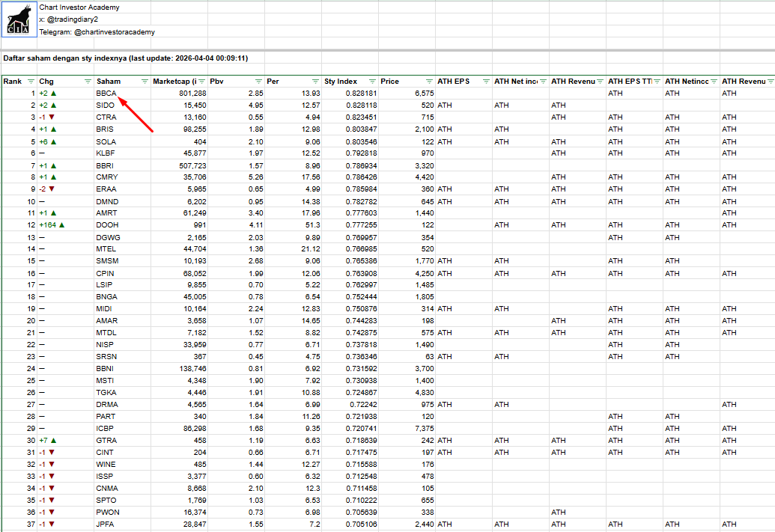Select Per value 51.3
775x532 pixels.
tap(293, 224)
